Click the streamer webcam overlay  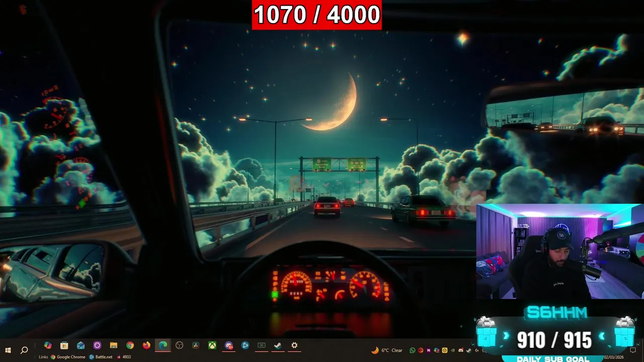pyautogui.click(x=560, y=251)
